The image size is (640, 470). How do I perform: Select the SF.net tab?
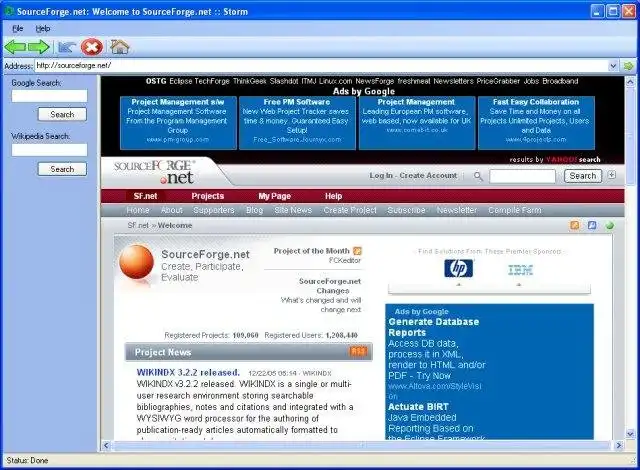pyautogui.click(x=145, y=196)
